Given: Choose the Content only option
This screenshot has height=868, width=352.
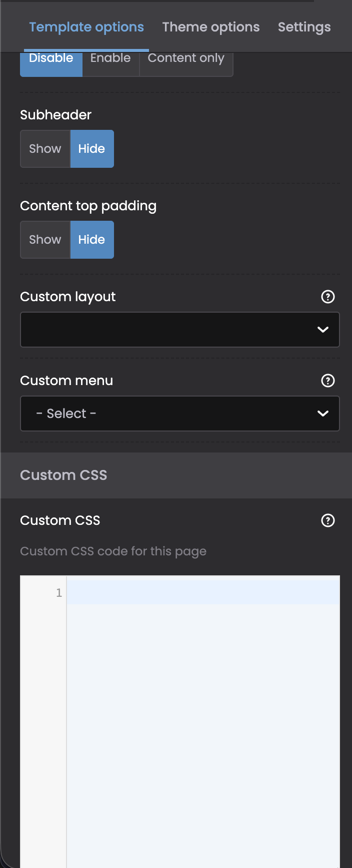Looking at the screenshot, I should click(x=186, y=61).
